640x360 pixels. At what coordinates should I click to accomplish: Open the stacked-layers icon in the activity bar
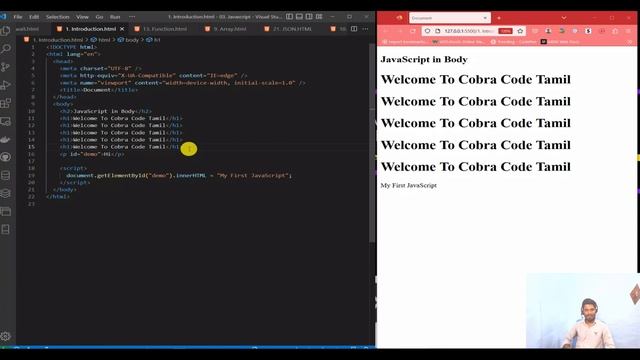[x=6, y=193]
